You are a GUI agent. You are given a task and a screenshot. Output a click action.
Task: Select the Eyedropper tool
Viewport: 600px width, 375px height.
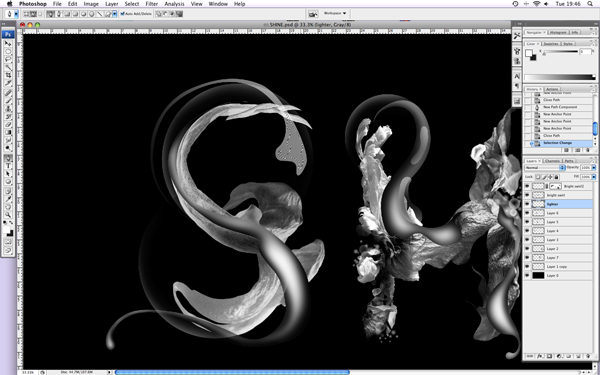click(8, 199)
